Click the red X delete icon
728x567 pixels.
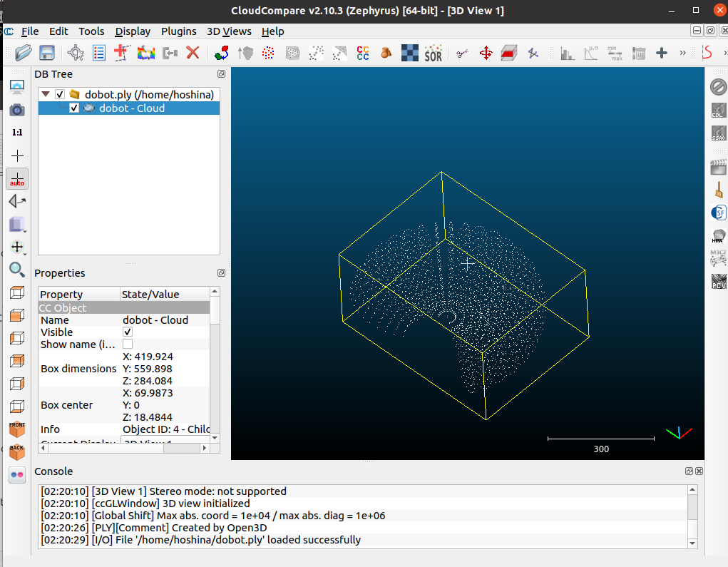(x=193, y=53)
